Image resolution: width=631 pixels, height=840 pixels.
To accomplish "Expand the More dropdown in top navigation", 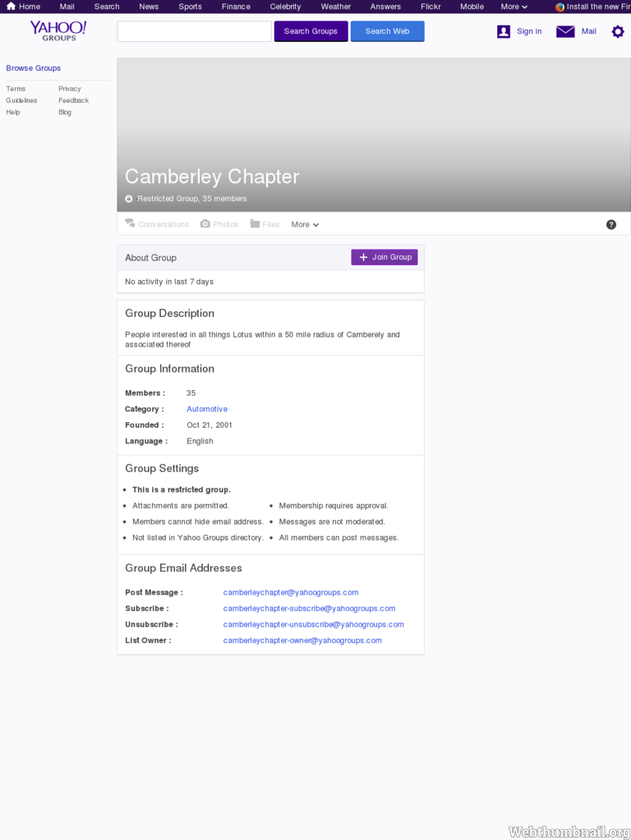I will point(514,7).
